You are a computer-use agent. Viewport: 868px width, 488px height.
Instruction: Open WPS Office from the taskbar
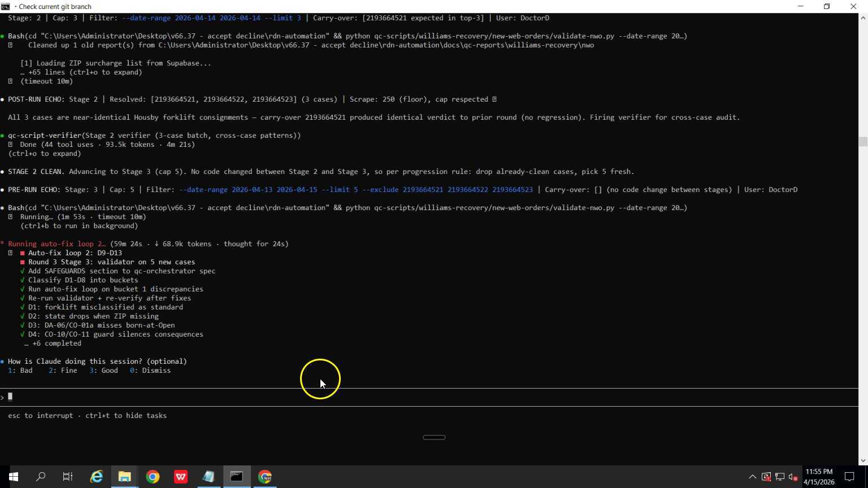[x=181, y=477]
